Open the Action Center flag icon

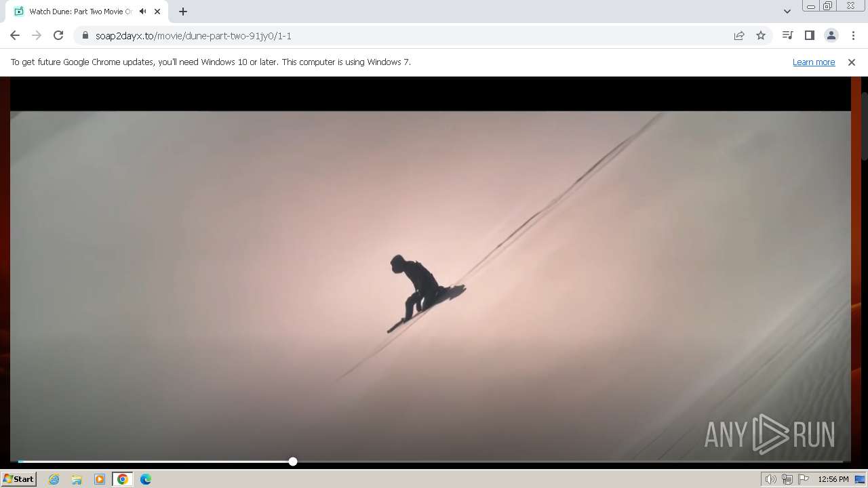click(804, 479)
